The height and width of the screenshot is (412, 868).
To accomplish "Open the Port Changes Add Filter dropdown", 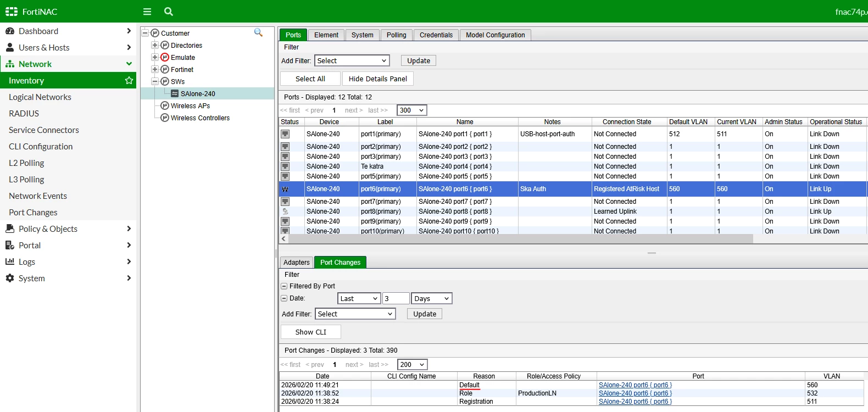I will 355,314.
